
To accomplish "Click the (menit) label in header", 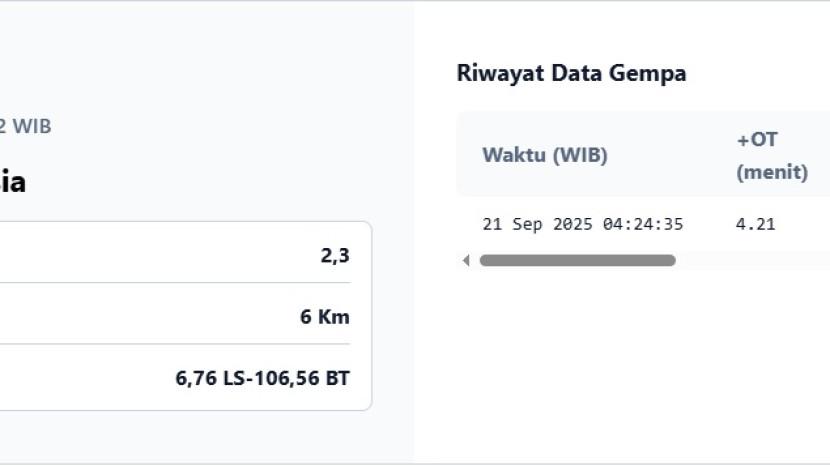I will (x=771, y=172).
